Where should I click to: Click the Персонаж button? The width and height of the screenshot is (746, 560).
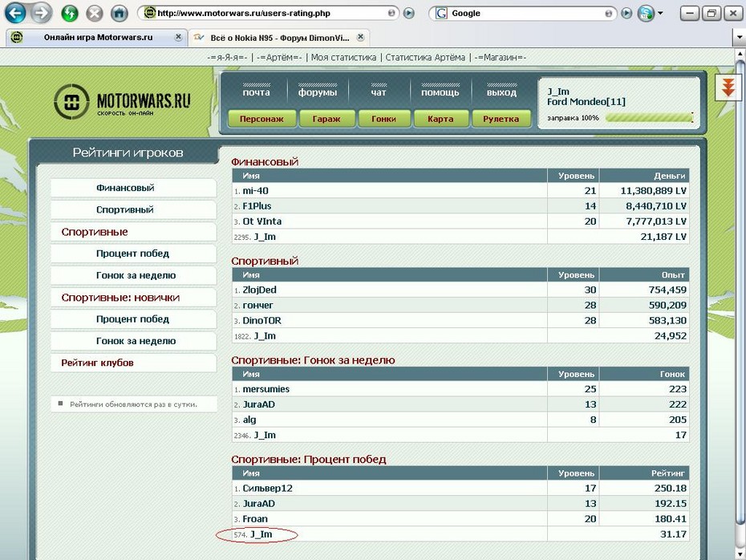[262, 119]
